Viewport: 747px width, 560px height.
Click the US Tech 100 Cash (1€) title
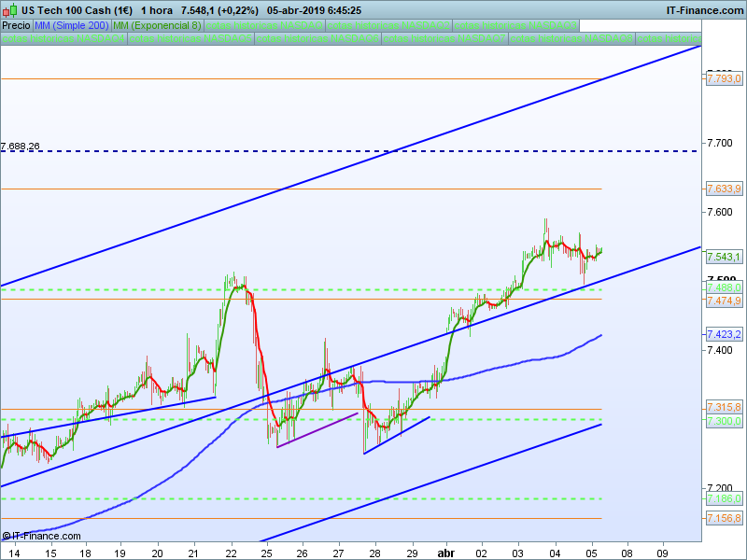(77, 10)
